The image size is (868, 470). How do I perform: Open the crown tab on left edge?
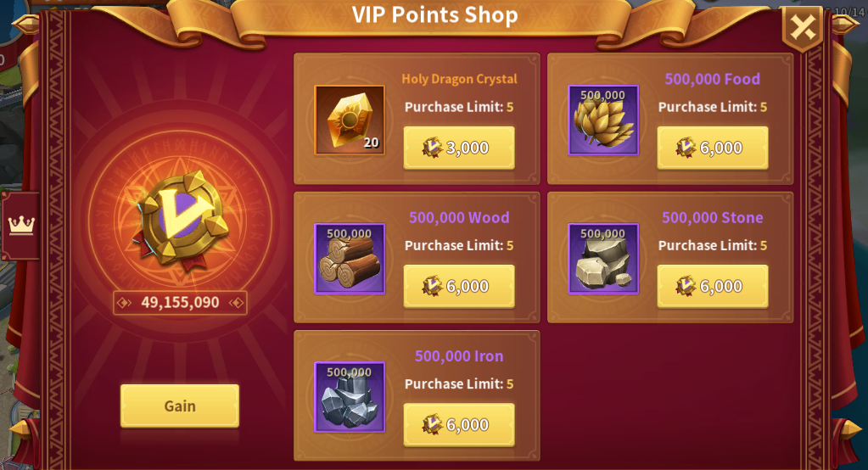tap(20, 226)
